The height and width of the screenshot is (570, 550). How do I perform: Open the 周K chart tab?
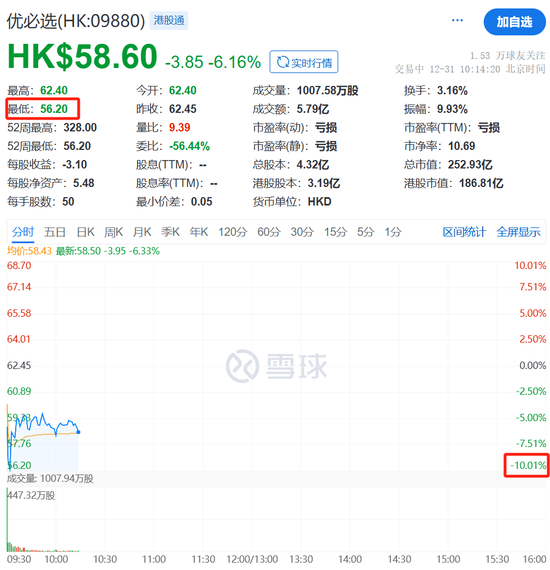[x=113, y=232]
